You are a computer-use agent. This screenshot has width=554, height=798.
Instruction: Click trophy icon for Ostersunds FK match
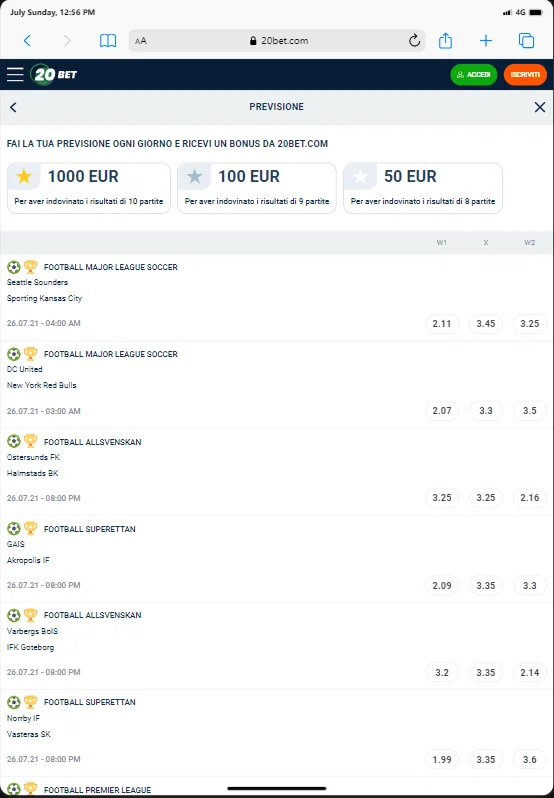(x=31, y=441)
